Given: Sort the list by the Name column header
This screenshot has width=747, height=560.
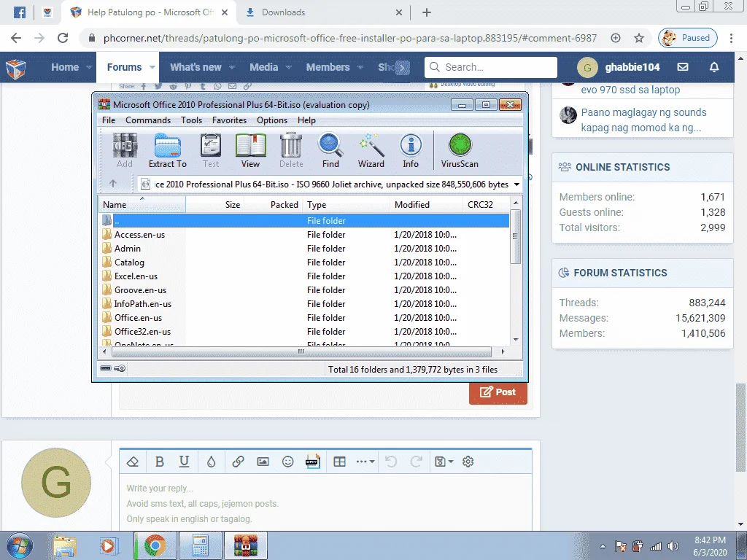Looking at the screenshot, I should coord(142,205).
